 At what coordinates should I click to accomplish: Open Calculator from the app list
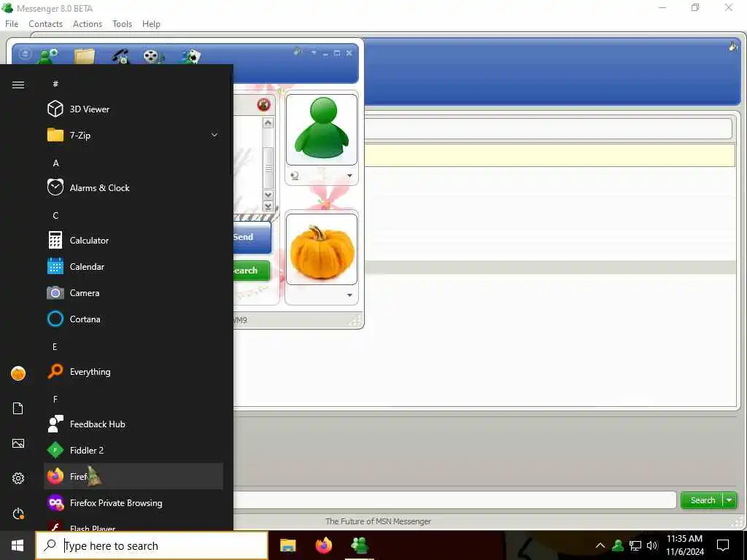(x=133, y=240)
